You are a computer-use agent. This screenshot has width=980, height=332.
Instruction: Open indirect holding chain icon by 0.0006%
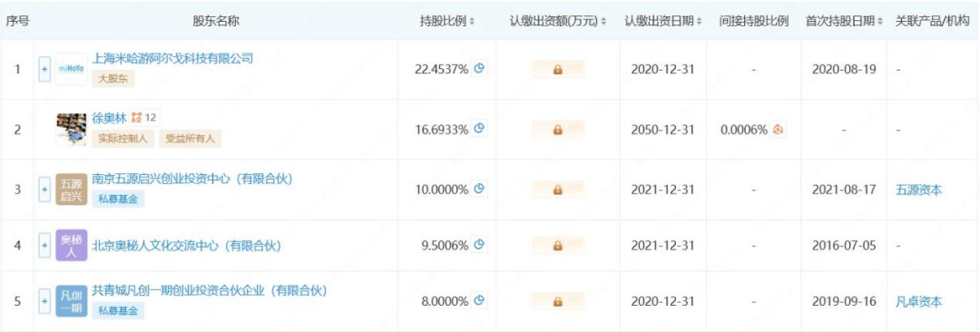click(x=779, y=130)
